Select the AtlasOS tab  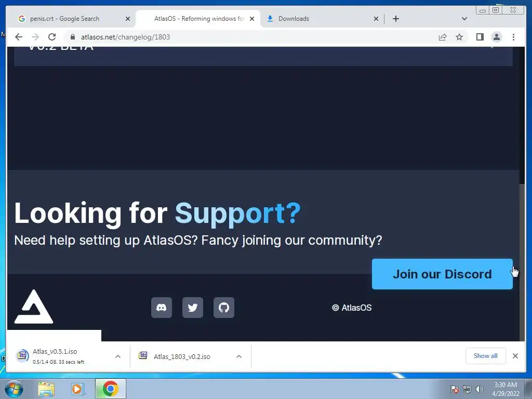click(197, 19)
